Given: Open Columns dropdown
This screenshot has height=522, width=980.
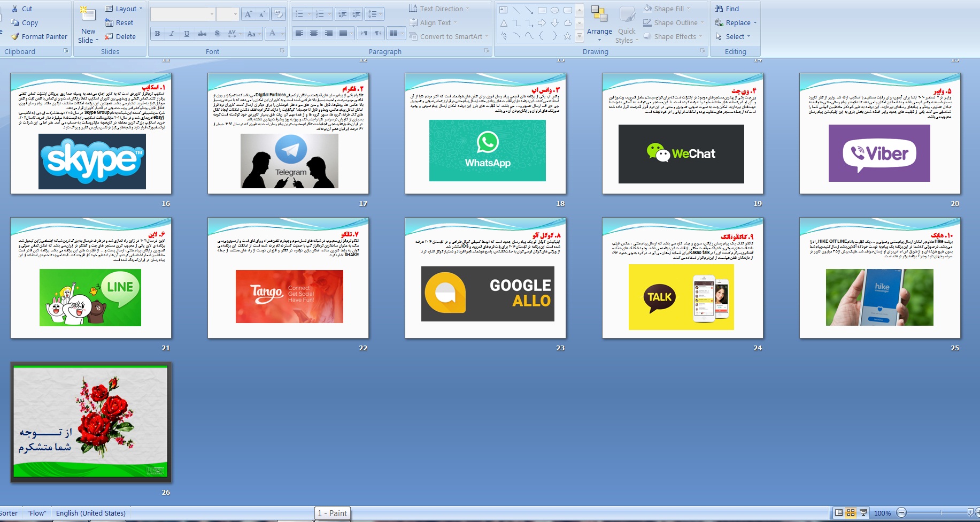Looking at the screenshot, I should (396, 33).
